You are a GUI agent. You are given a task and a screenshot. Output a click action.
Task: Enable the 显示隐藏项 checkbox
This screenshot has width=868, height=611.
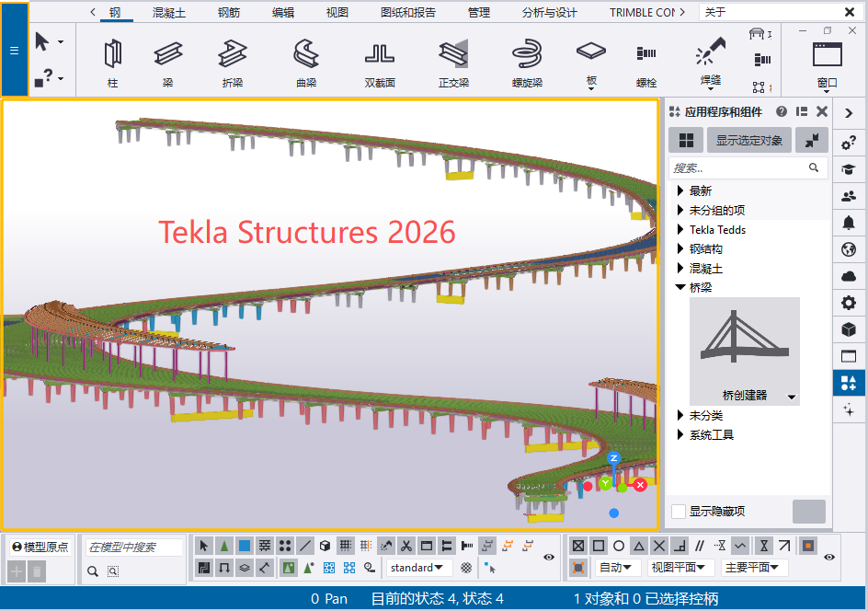[679, 512]
